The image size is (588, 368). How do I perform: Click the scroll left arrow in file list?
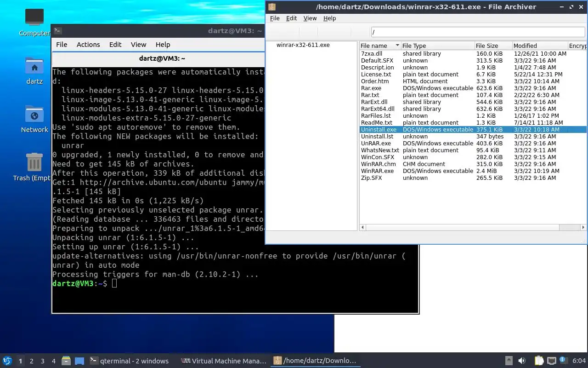(362, 227)
